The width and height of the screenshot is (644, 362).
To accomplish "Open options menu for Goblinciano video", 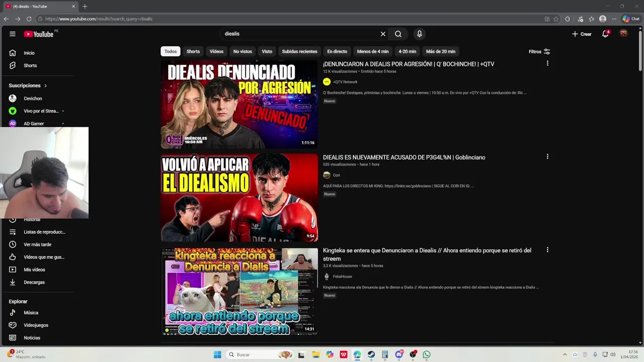I will tap(547, 156).
